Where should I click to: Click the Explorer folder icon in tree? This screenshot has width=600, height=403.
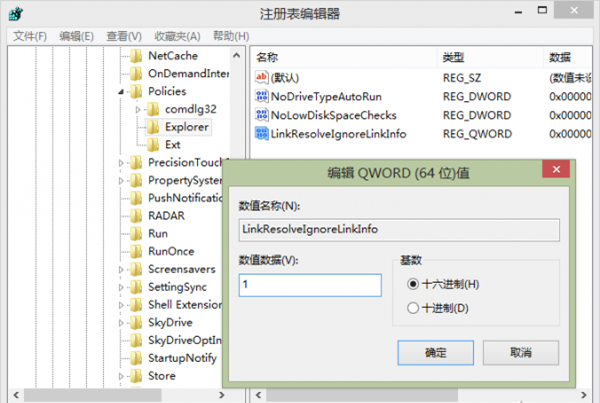click(153, 127)
